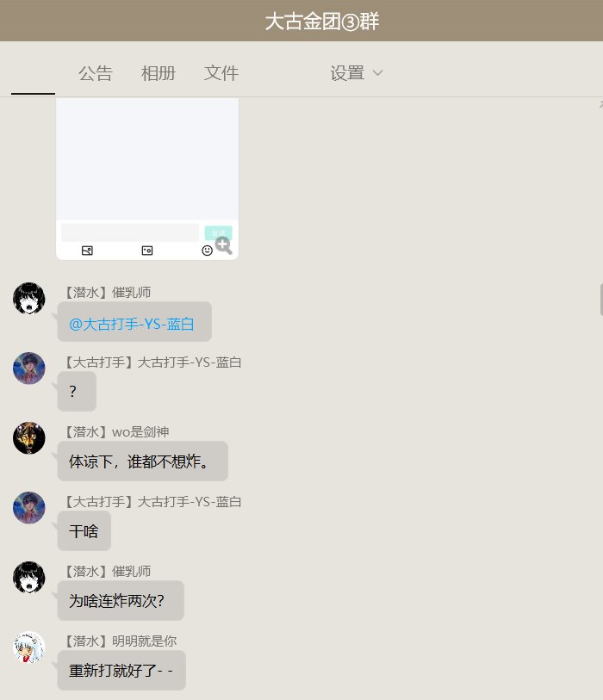Click the chevron arrow next to 设置
Image resolution: width=603 pixels, height=700 pixels.
tap(377, 73)
